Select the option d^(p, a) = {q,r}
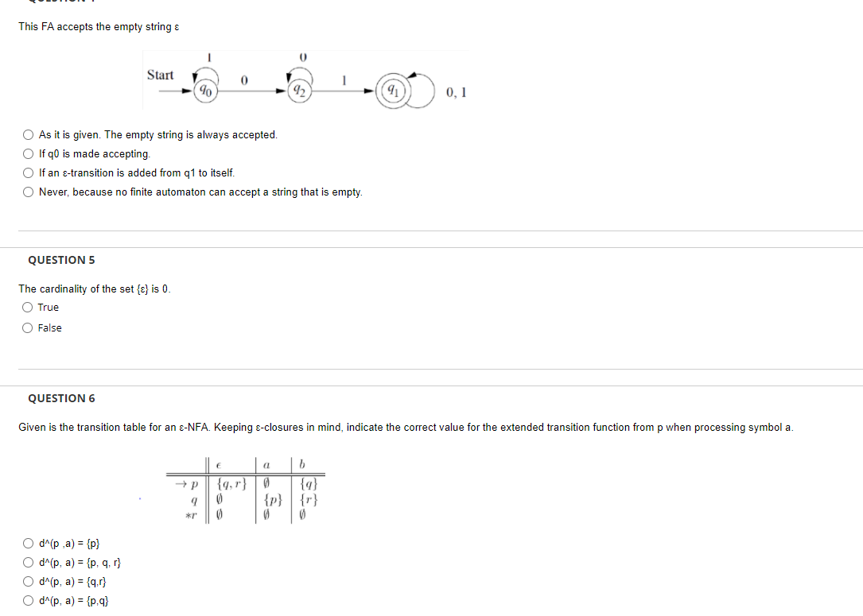Screen dimensions: 863x616 click(28, 581)
